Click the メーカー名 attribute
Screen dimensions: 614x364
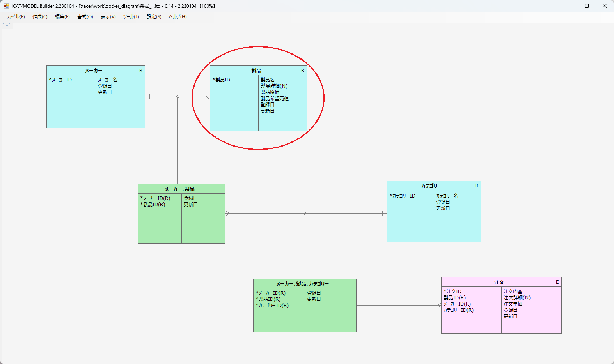(x=108, y=80)
